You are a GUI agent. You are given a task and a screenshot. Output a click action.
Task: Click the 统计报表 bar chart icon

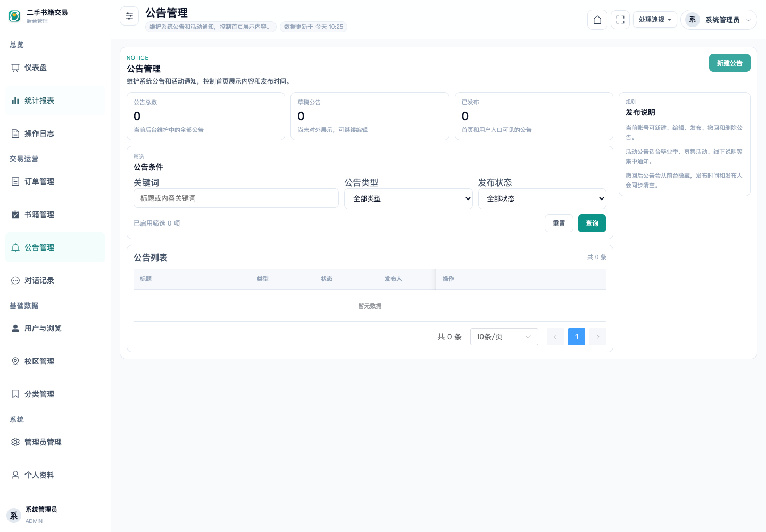(15, 101)
